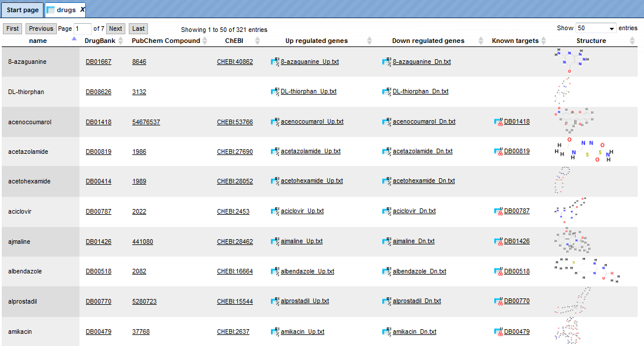
Task: Click 'Showing 1 to 50 of 321 entries' text
Action: 225,30
